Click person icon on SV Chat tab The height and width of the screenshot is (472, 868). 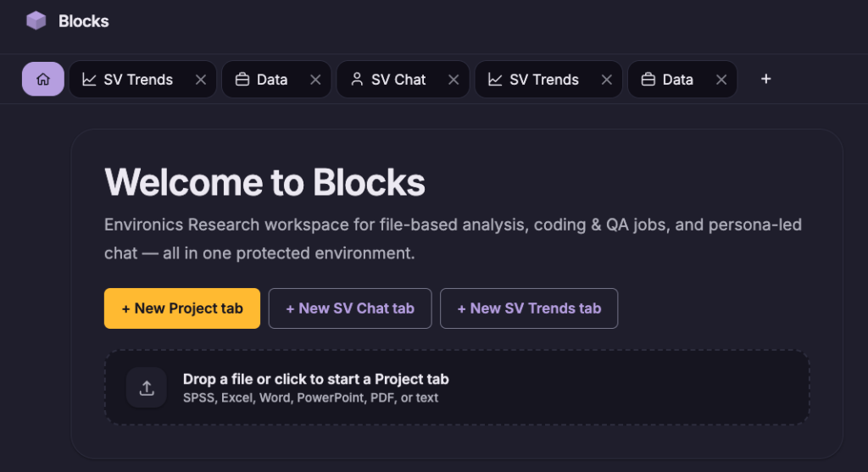click(357, 80)
